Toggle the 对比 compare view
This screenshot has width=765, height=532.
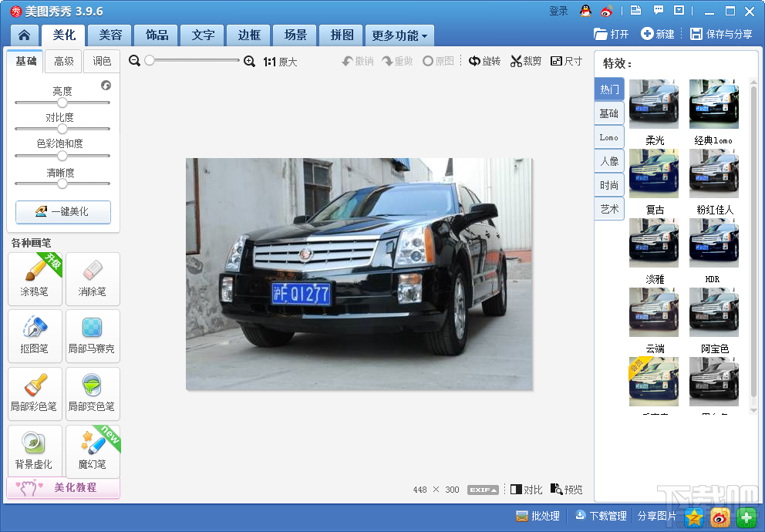pos(526,489)
